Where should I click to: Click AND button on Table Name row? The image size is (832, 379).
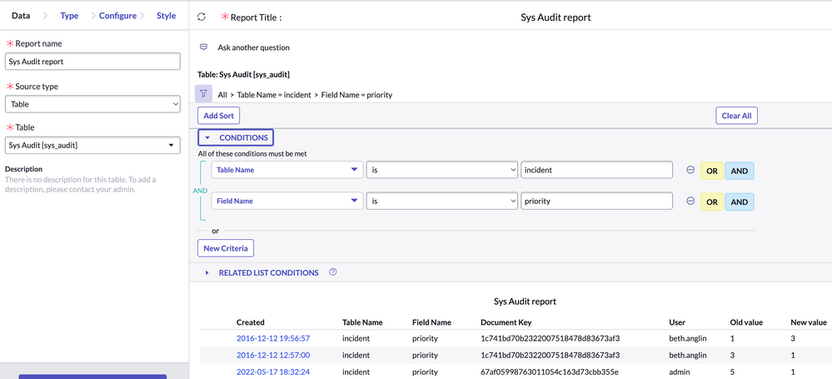[740, 171]
